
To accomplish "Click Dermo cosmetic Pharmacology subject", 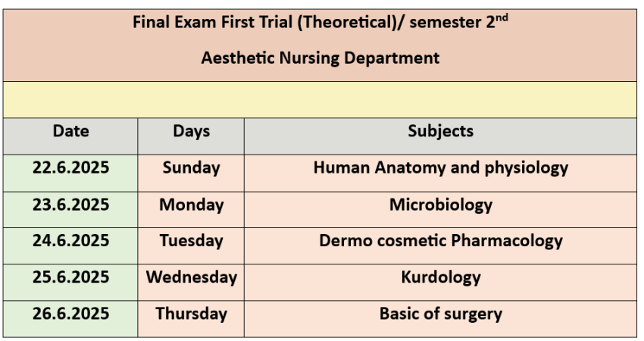I will click(440, 241).
